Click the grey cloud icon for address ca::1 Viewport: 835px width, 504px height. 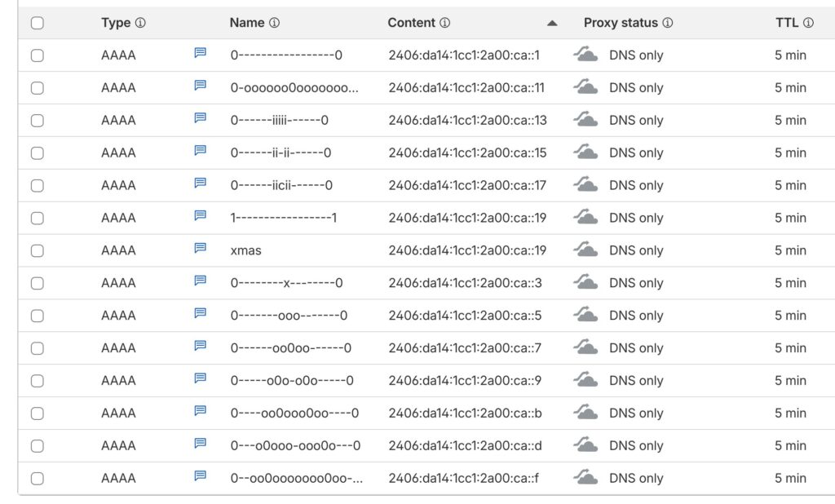point(585,55)
